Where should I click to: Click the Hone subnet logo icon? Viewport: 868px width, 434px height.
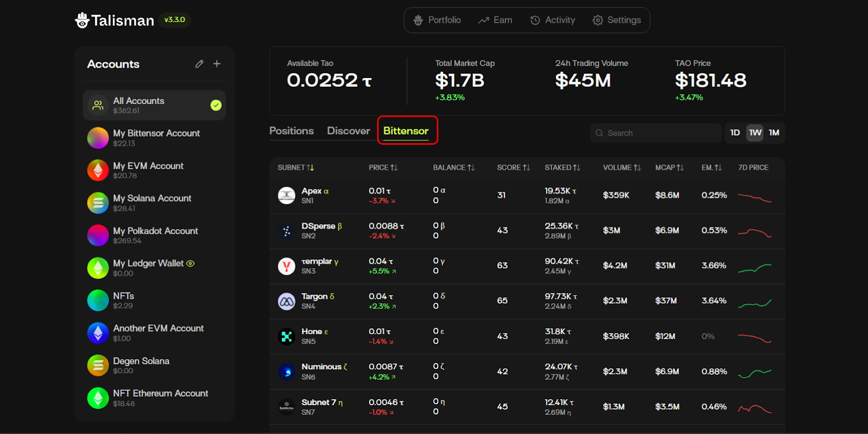tap(286, 336)
